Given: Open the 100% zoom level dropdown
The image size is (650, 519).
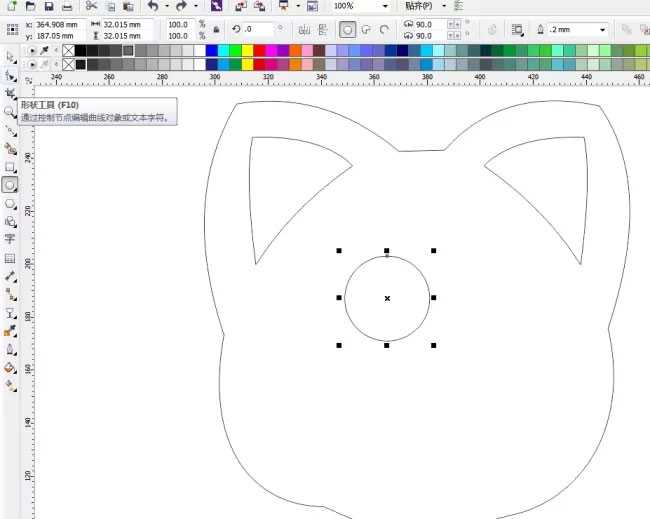Looking at the screenshot, I should tap(385, 6).
